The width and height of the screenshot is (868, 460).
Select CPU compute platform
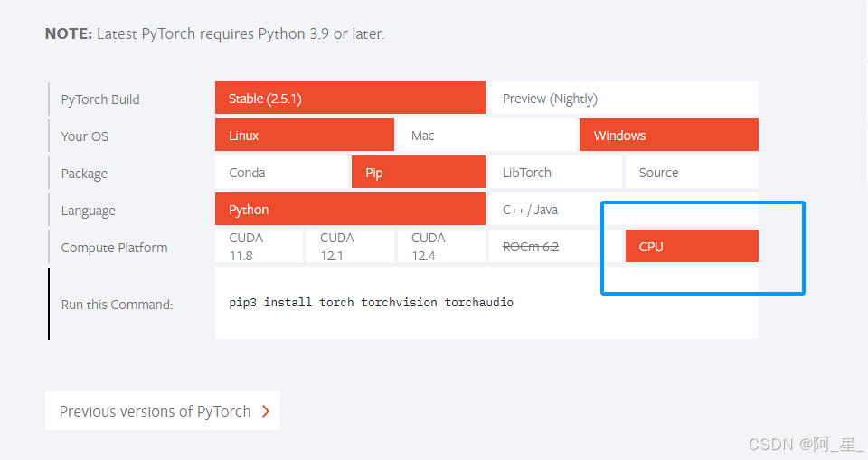(x=692, y=247)
